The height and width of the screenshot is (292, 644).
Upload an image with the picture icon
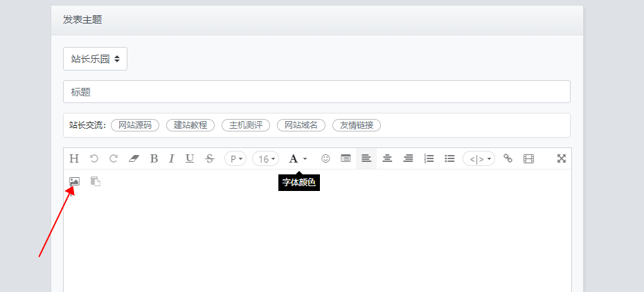tap(74, 181)
